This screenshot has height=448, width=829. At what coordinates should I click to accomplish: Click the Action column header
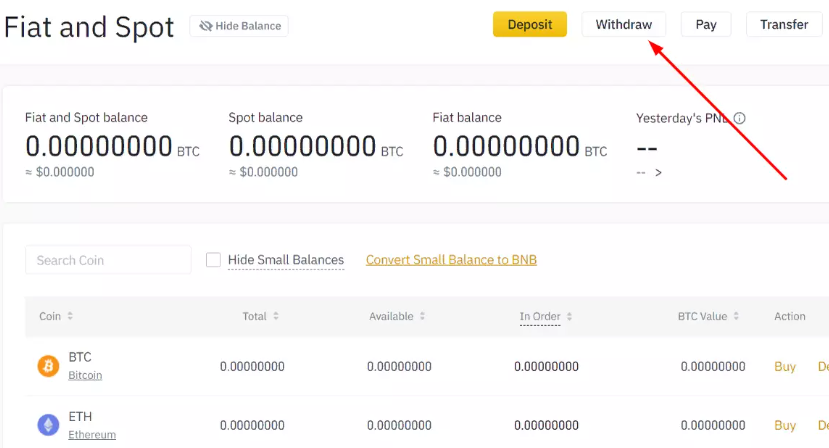tap(790, 316)
